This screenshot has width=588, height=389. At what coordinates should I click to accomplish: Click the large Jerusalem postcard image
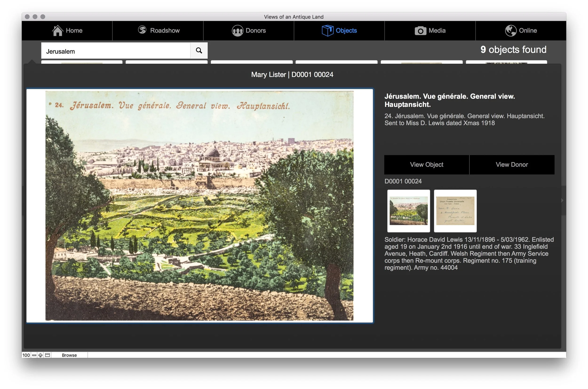pos(199,206)
